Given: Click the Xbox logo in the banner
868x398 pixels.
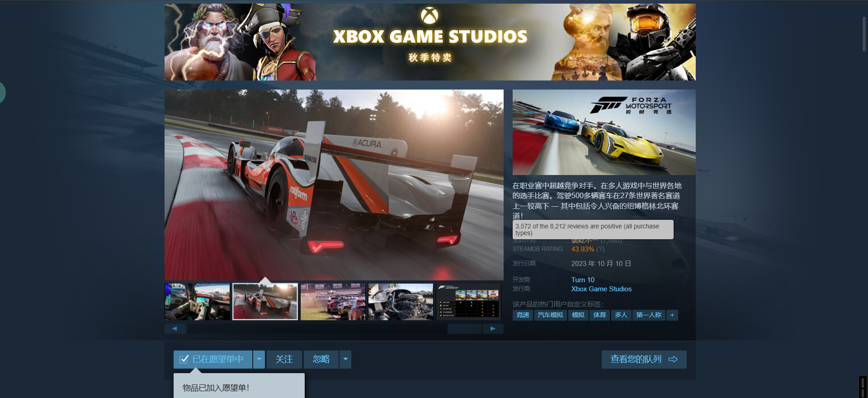Looking at the screenshot, I should pyautogui.click(x=429, y=16).
